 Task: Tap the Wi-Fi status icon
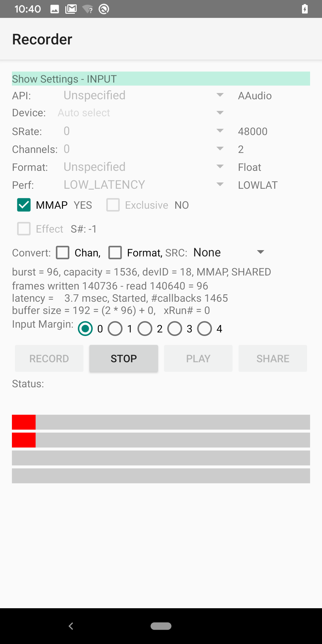click(x=88, y=9)
